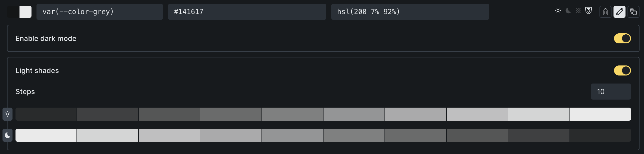644x154 pixels.
Task: Click the highlighted pencil edit button
Action: point(619,12)
